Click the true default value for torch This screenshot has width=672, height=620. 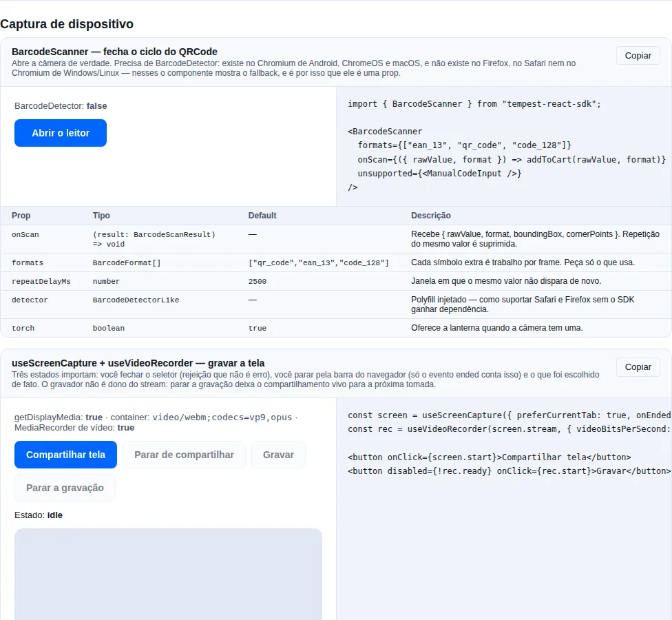257,329
